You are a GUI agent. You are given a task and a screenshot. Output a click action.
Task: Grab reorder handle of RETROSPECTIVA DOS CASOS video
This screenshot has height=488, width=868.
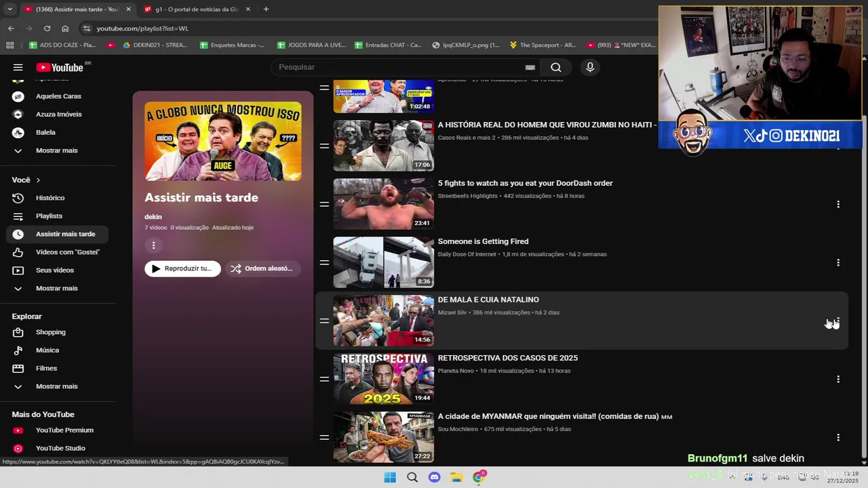pos(325,379)
